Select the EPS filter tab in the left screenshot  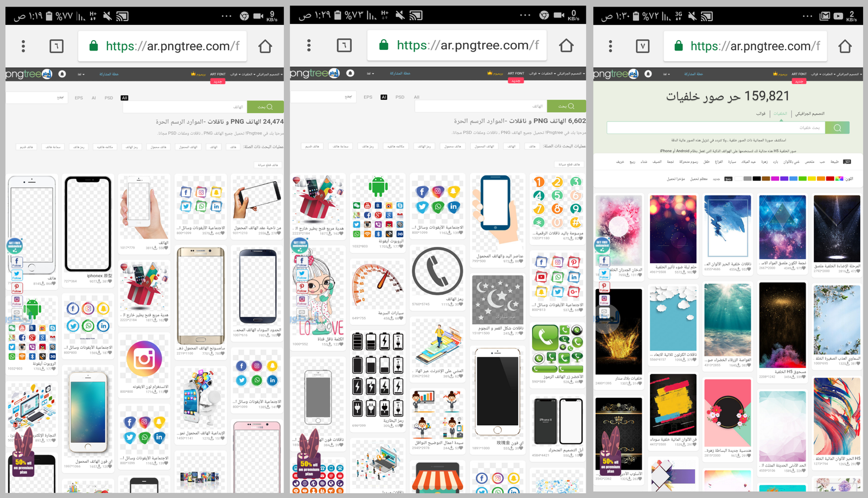click(79, 98)
